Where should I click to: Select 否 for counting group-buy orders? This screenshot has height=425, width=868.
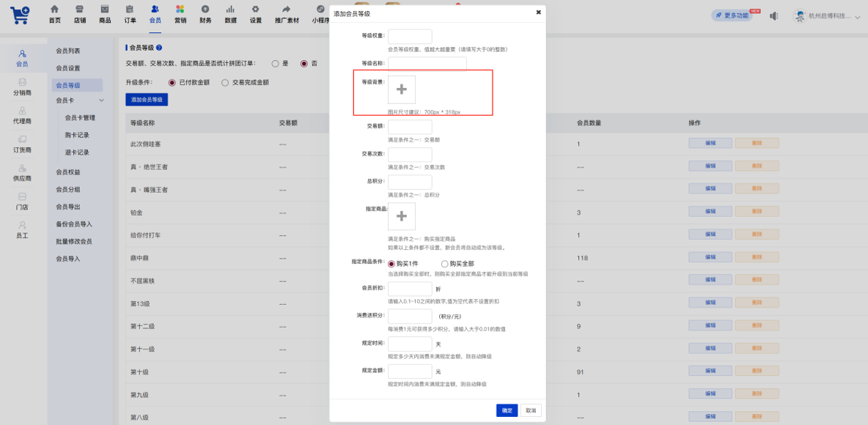click(304, 64)
